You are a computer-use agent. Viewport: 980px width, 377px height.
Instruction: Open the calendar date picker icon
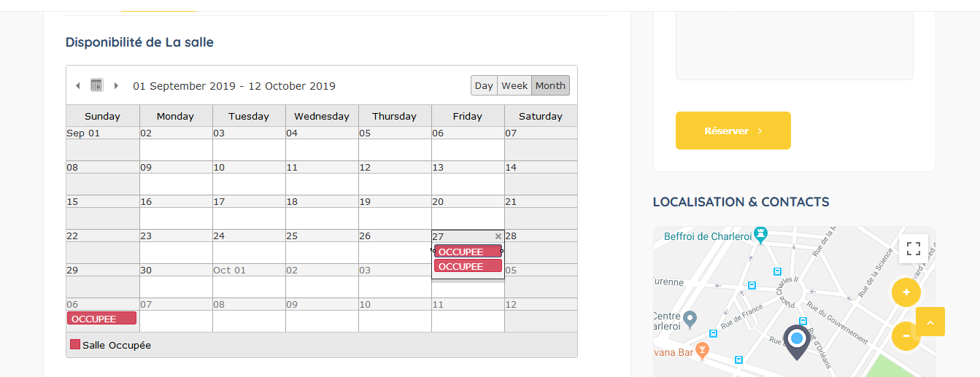96,85
